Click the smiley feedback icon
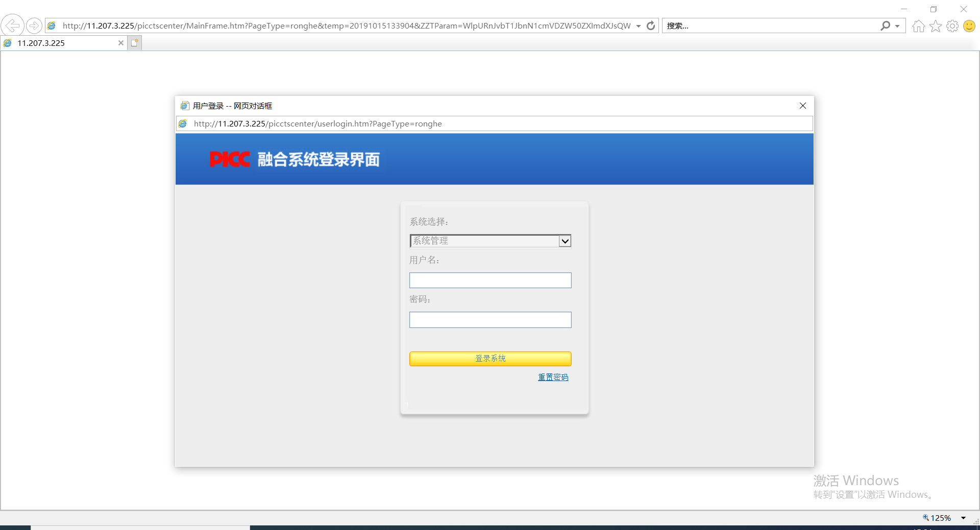The height and width of the screenshot is (530, 980). [969, 26]
